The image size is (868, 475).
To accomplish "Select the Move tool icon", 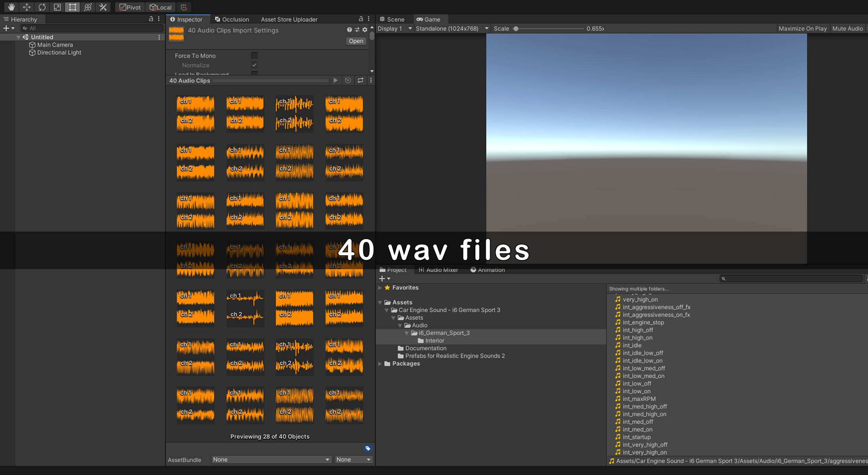I will click(27, 7).
